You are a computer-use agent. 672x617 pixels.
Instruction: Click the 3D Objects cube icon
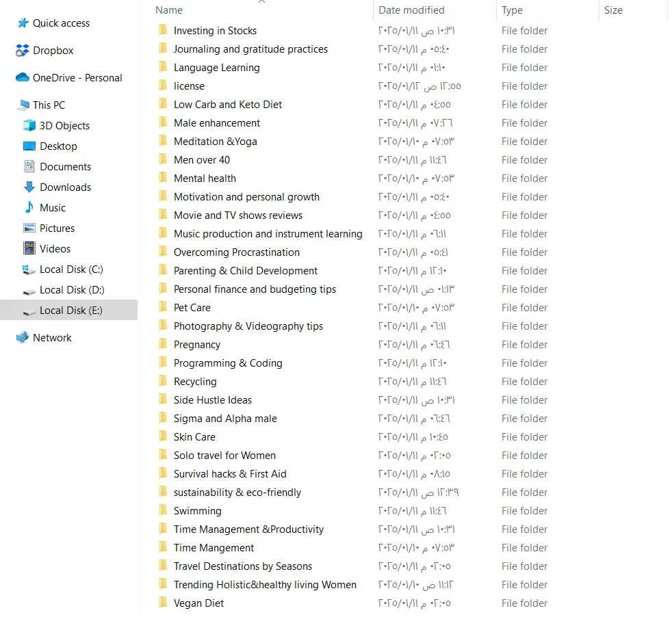pyautogui.click(x=29, y=126)
